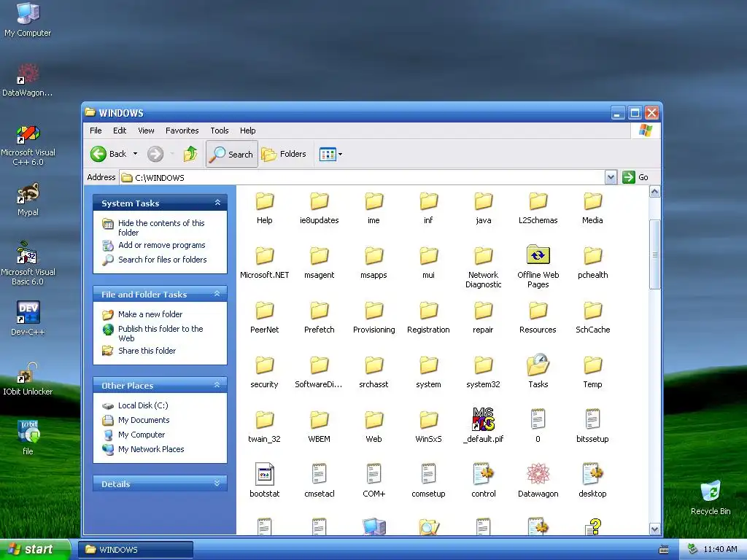Open the Edit menu
This screenshot has width=747, height=560.
[x=120, y=131]
